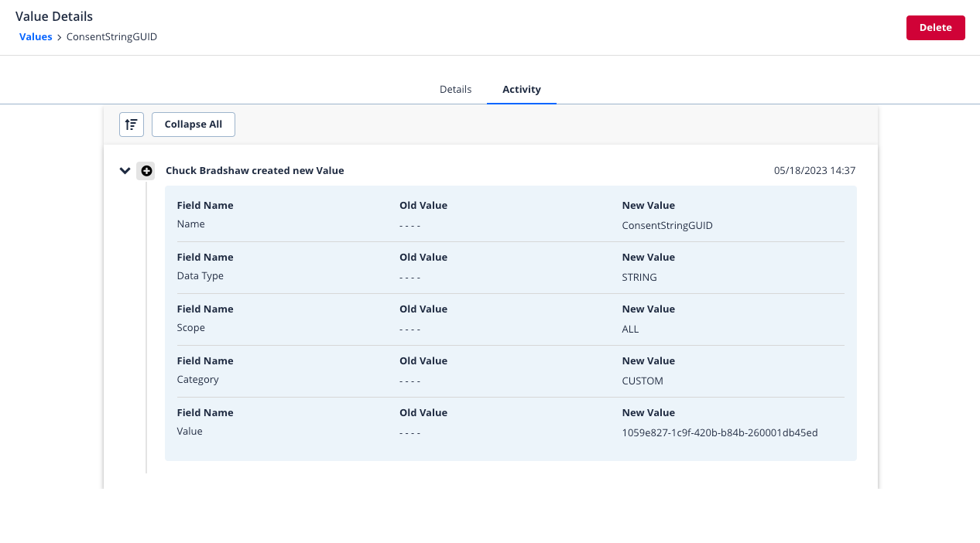Screen dimensions: 980x543
Task: Click the timestamp 05/18/2023 14:37
Action: point(814,170)
